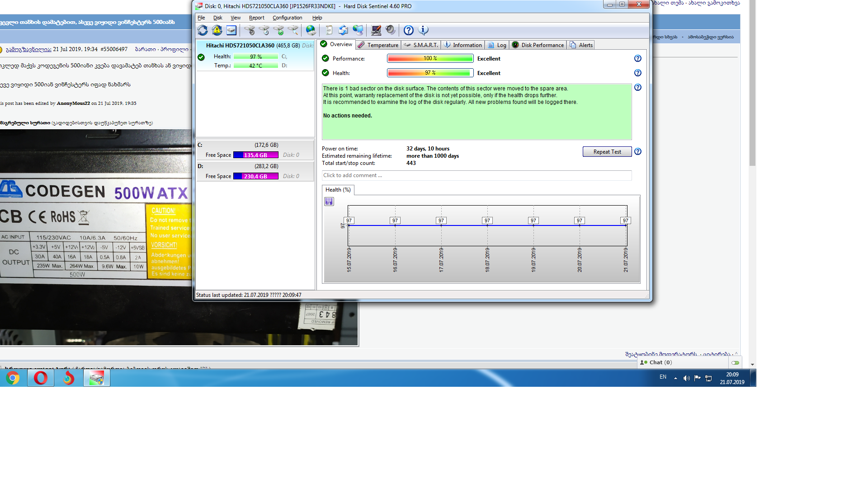Click the blue question mark toolbar icon
The height and width of the screenshot is (488, 868).
(x=408, y=30)
